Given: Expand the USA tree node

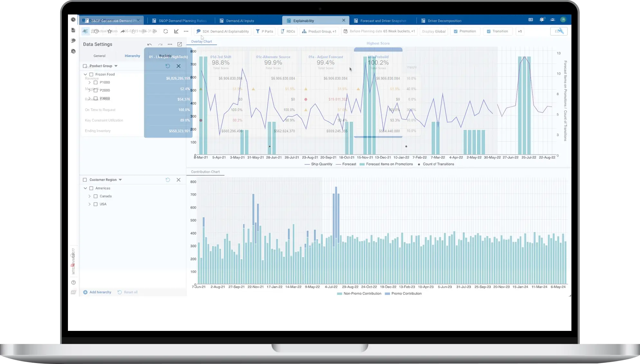Looking at the screenshot, I should pyautogui.click(x=89, y=204).
